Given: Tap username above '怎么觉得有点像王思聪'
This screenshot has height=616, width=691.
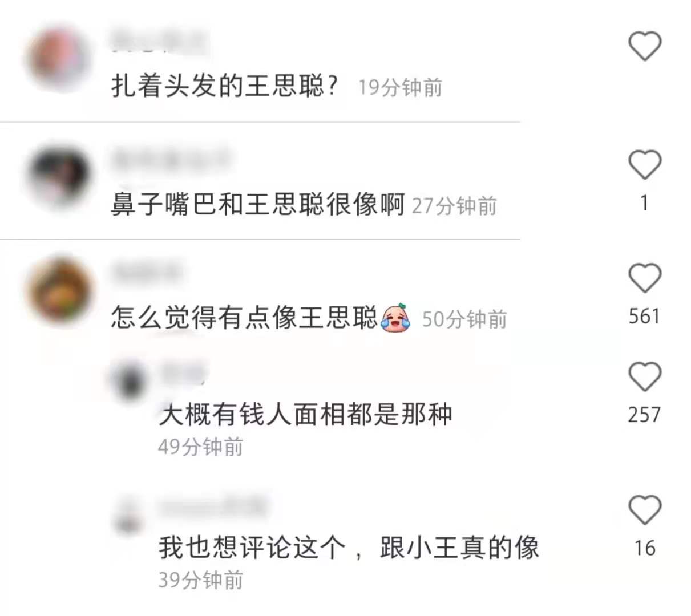Looking at the screenshot, I should (x=147, y=273).
